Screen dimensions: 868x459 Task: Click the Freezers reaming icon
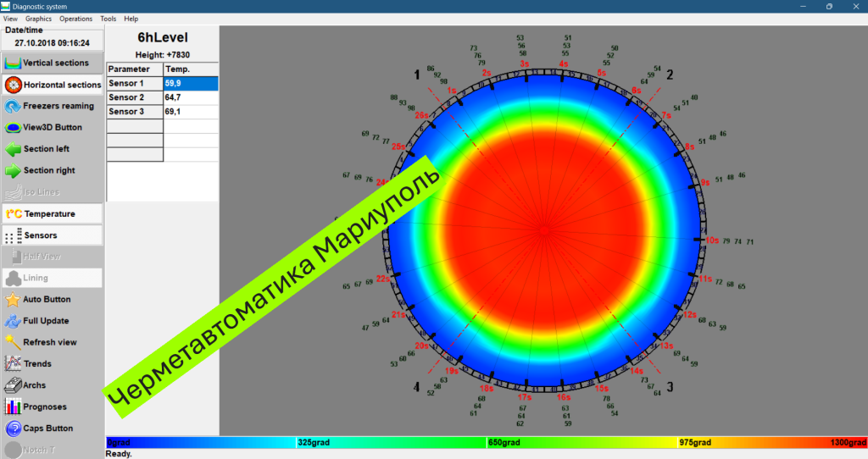tap(13, 106)
